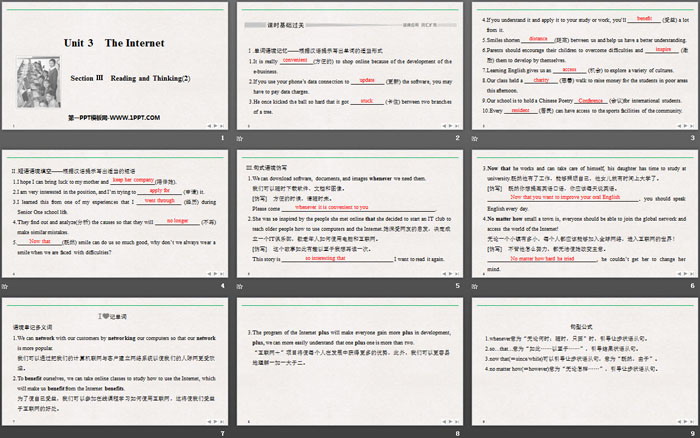Click the animation star icon below slide 5

pos(240,286)
